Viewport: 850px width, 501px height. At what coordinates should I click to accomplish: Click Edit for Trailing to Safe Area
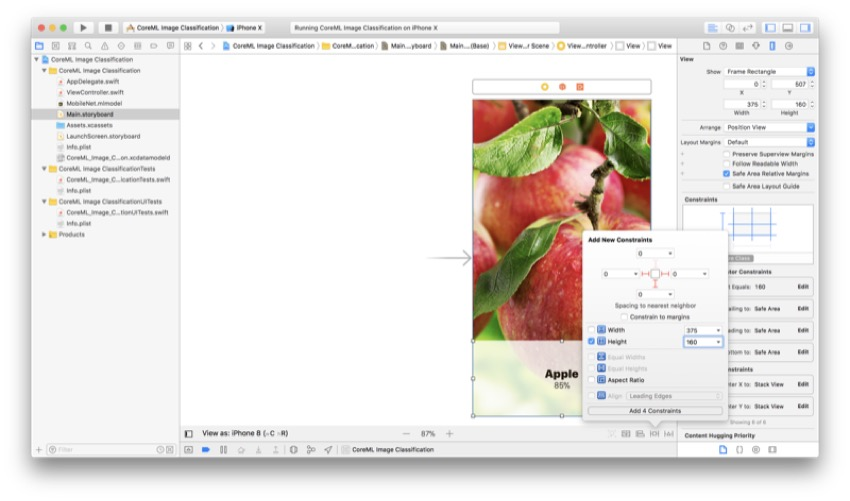[x=803, y=309]
